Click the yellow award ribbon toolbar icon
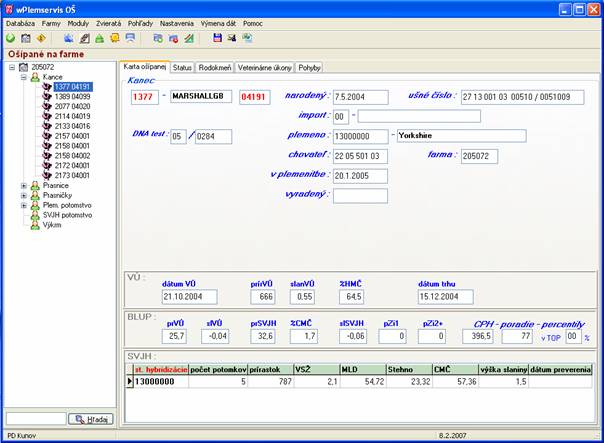Image resolution: width=604 pixels, height=443 pixels. click(115, 38)
